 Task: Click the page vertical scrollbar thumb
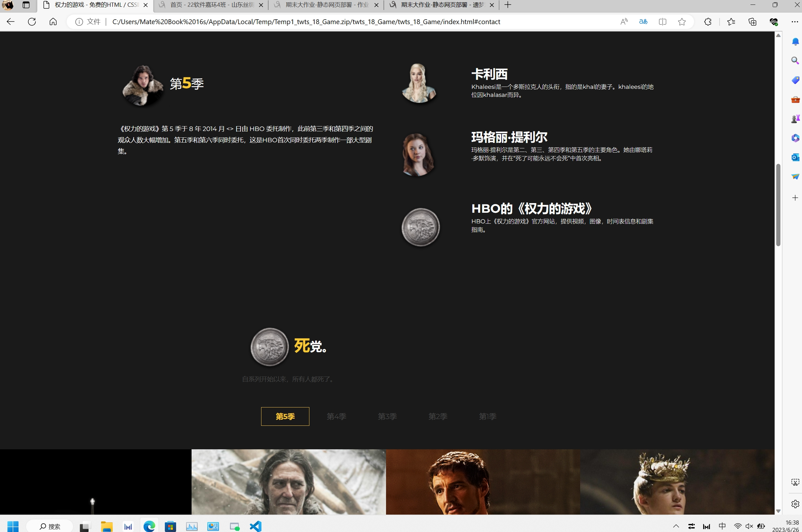tap(778, 205)
